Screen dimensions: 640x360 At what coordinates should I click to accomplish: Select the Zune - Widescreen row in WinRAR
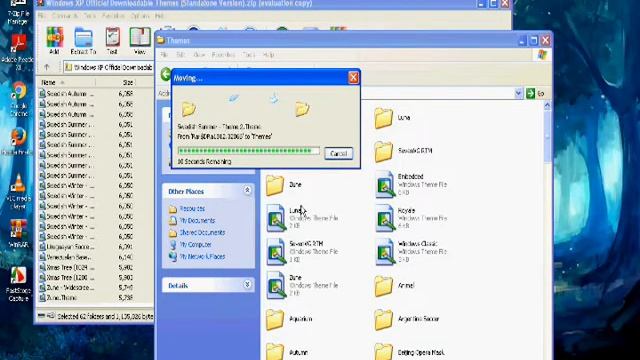coord(87,288)
